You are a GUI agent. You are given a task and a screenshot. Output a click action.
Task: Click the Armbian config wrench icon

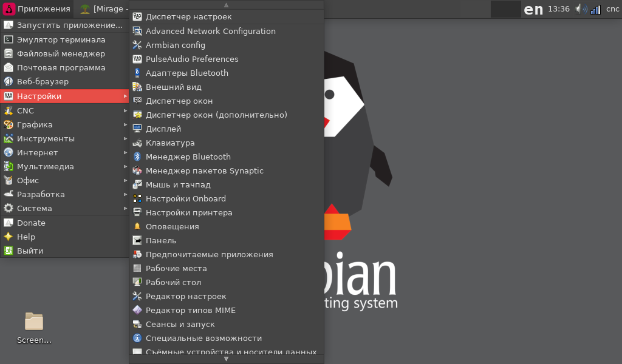[x=137, y=45]
